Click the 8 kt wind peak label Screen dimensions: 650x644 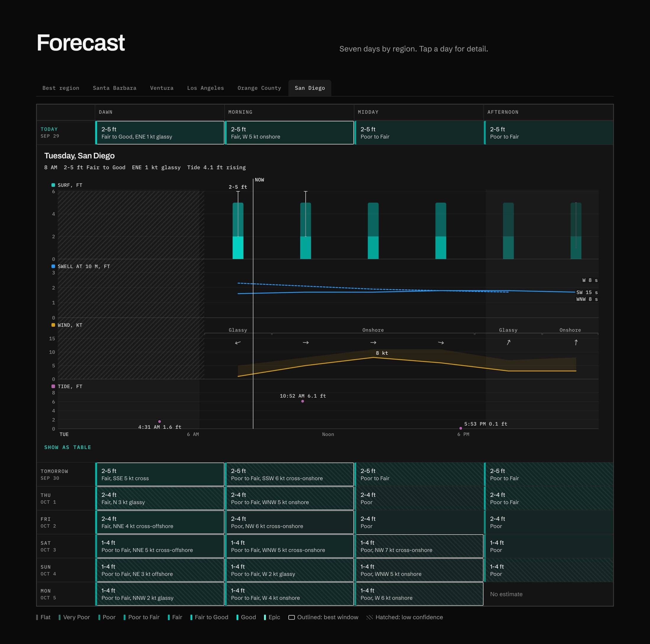pyautogui.click(x=382, y=353)
